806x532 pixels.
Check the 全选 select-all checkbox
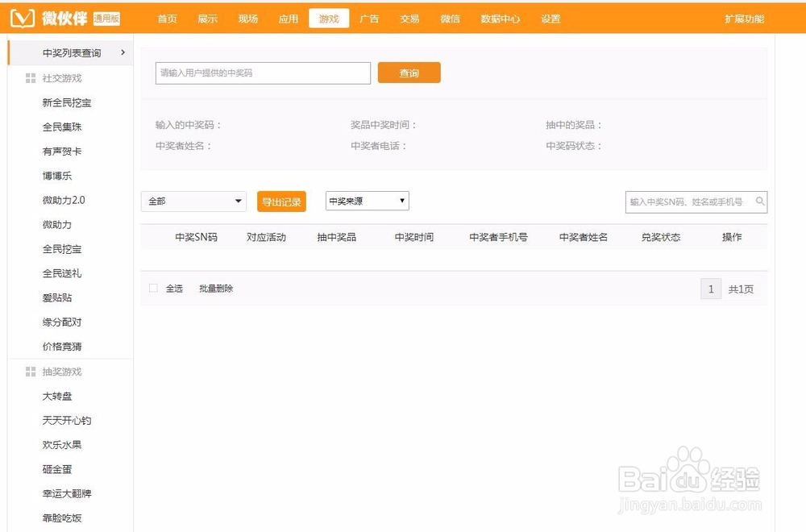click(x=152, y=288)
